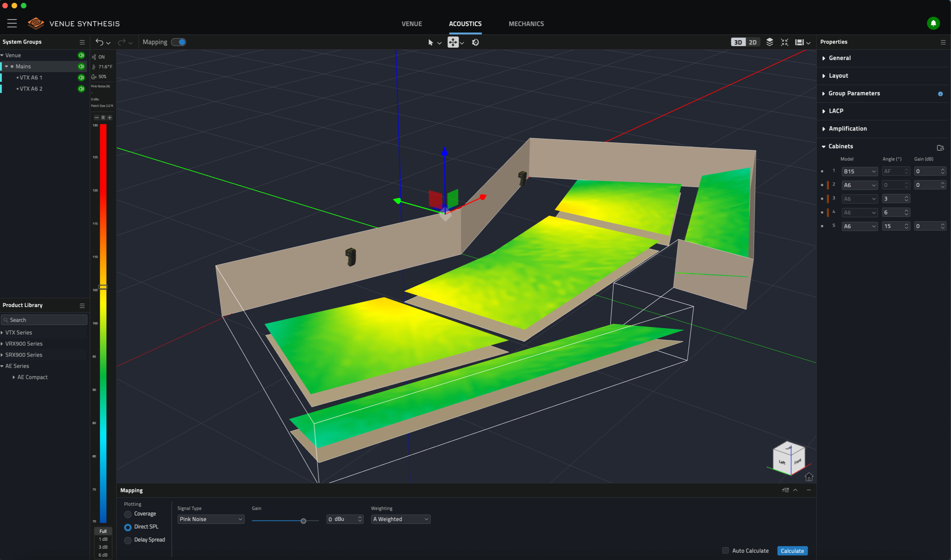951x560 pixels.
Task: Click the Gain slider handle
Action: point(303,521)
